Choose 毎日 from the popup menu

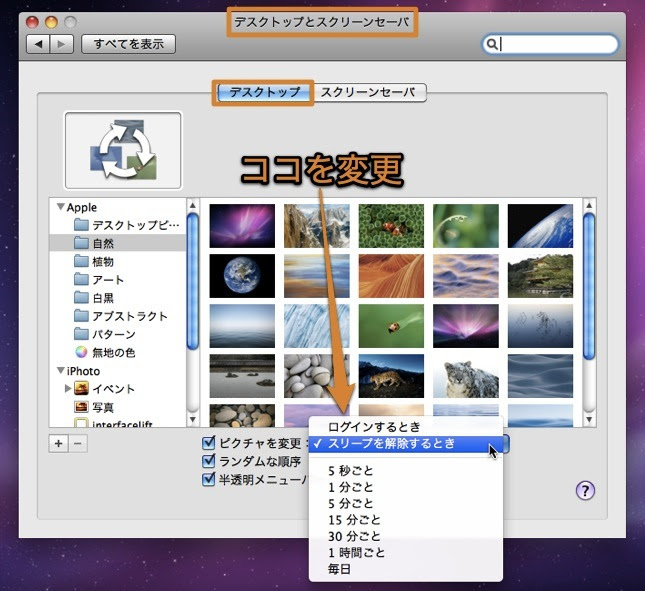406,569
